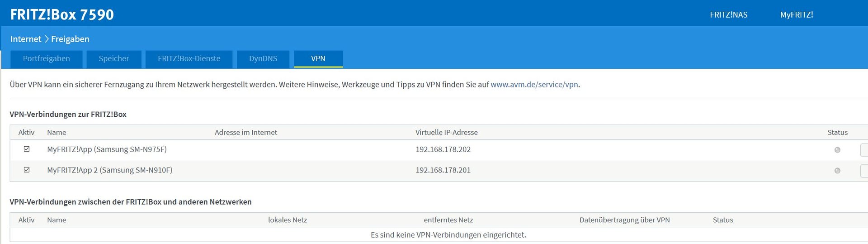The width and height of the screenshot is (868, 244).
Task: Click the IP address 192.168.178.202
Action: point(443,149)
